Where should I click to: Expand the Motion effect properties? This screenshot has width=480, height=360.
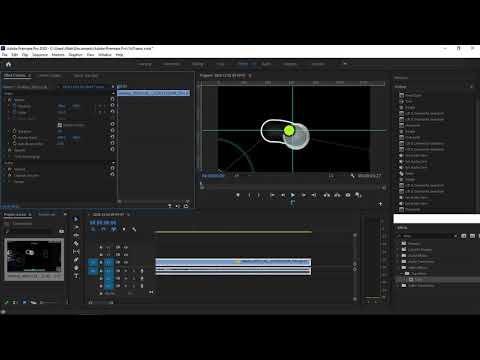tap(5, 99)
